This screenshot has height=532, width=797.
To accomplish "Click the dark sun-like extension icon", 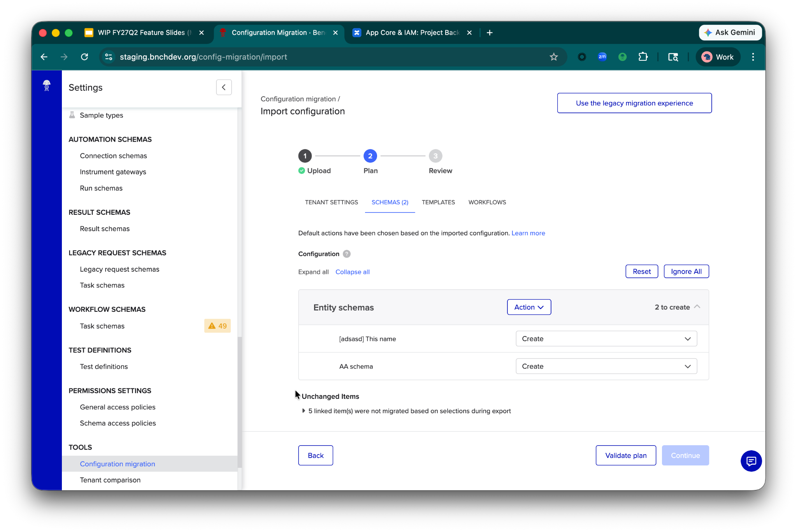I will tap(582, 57).
